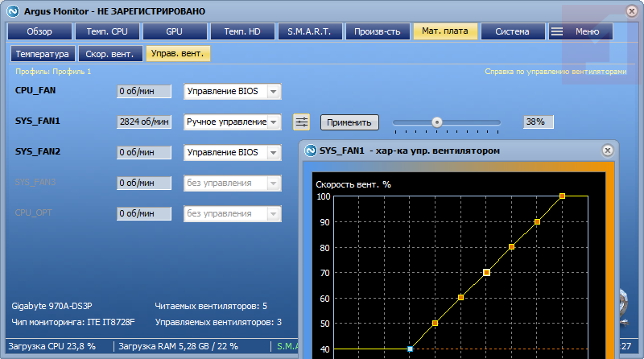The image size is (644, 359).
Task: Click the SYS_FAN1 curve window logo icon
Action: click(x=311, y=151)
